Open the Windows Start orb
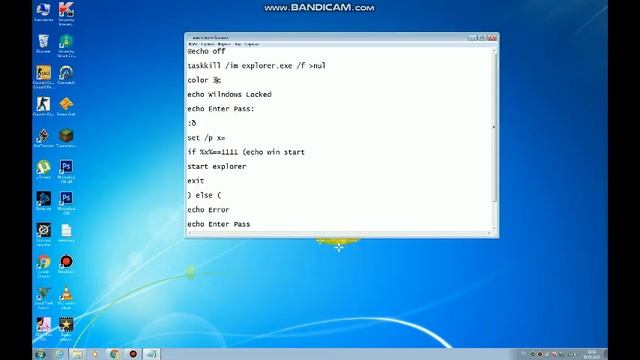640x360 pixels. (x=40, y=354)
